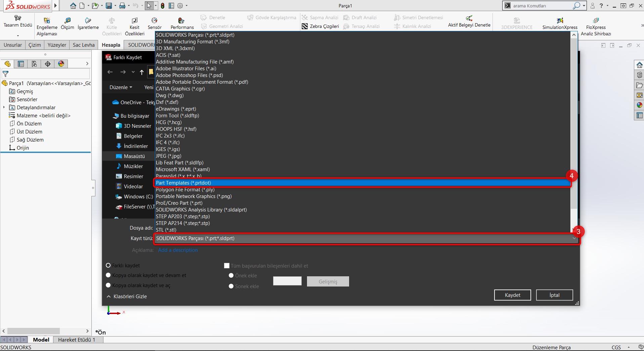Click arama Komutları search field
Viewport: 644px width, 351px height.
coord(541,6)
